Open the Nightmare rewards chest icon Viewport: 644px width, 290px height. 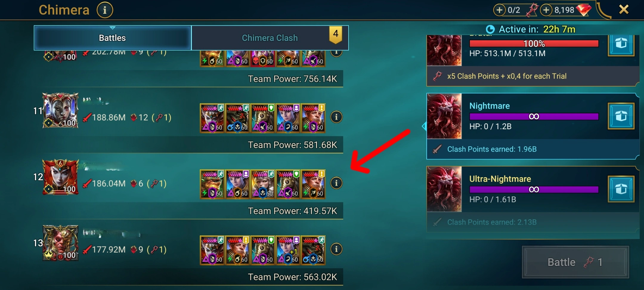click(621, 116)
